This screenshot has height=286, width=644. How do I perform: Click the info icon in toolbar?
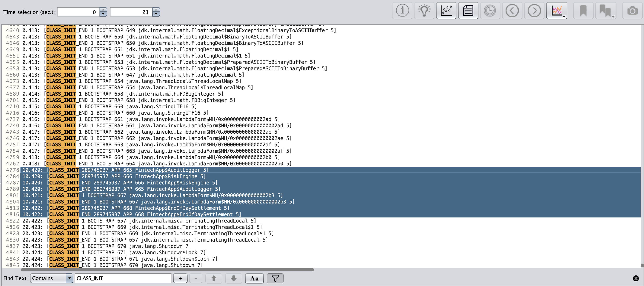point(402,11)
